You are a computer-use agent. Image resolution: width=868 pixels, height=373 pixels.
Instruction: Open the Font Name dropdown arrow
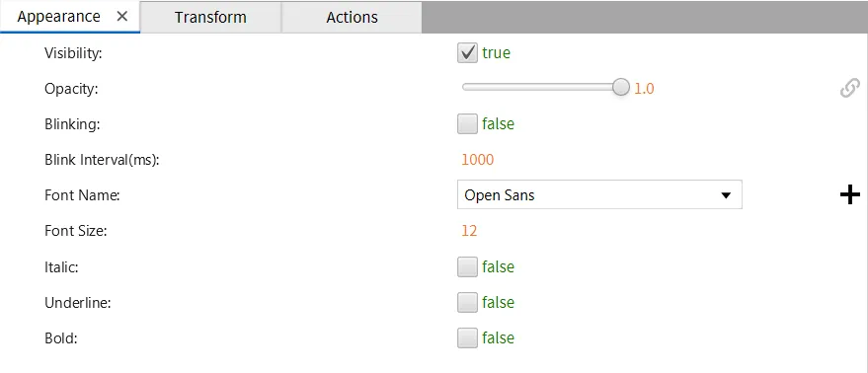click(726, 195)
